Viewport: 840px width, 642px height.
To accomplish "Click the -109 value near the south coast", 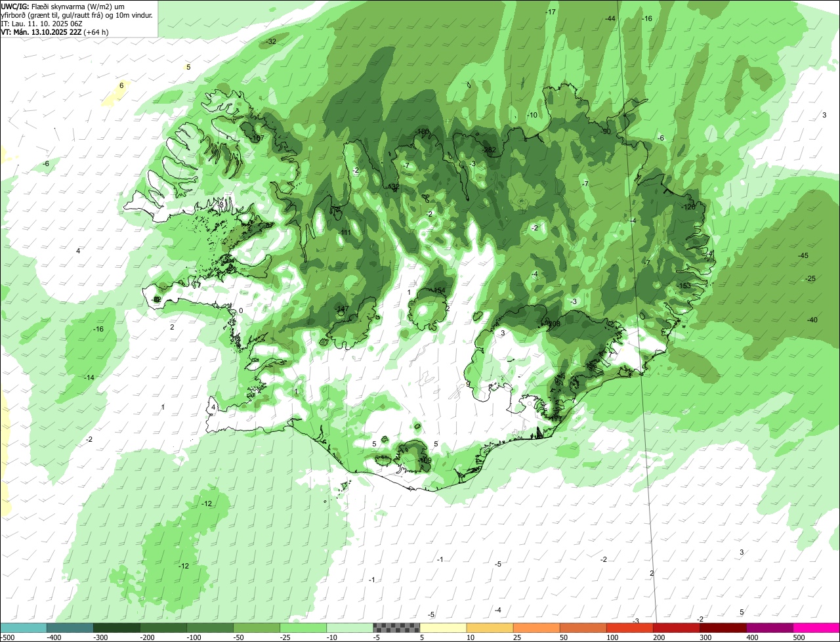I will click(x=425, y=460).
